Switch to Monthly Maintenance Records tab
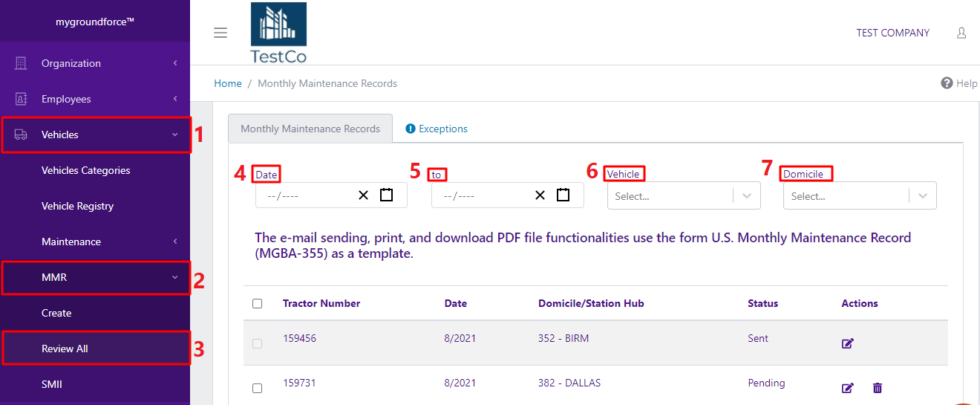Image resolution: width=980 pixels, height=405 pixels. pyautogui.click(x=310, y=129)
